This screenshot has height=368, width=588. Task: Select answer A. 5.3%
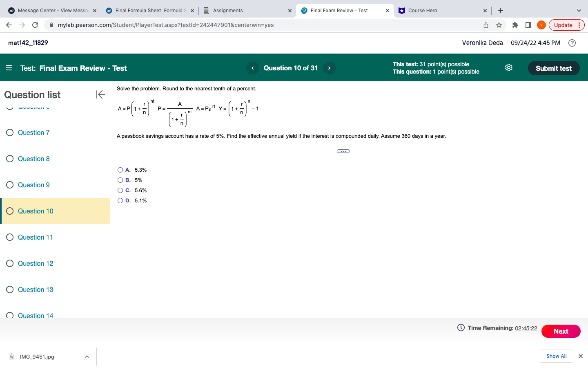point(120,170)
